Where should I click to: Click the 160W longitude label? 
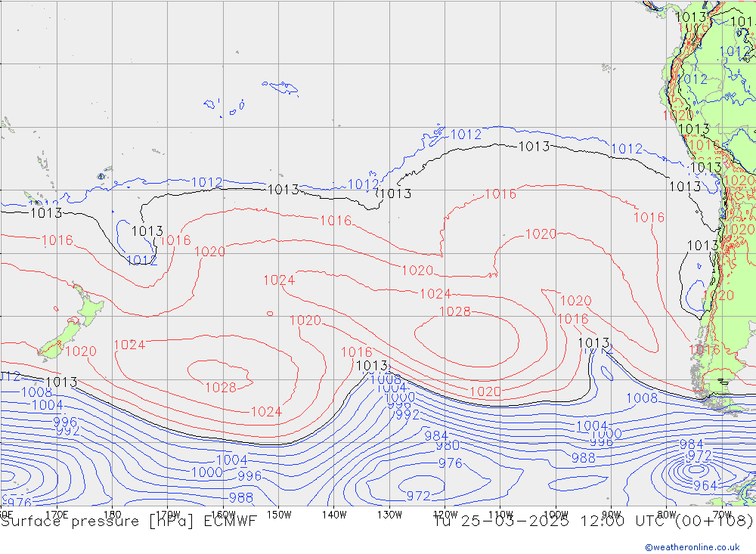(223, 515)
